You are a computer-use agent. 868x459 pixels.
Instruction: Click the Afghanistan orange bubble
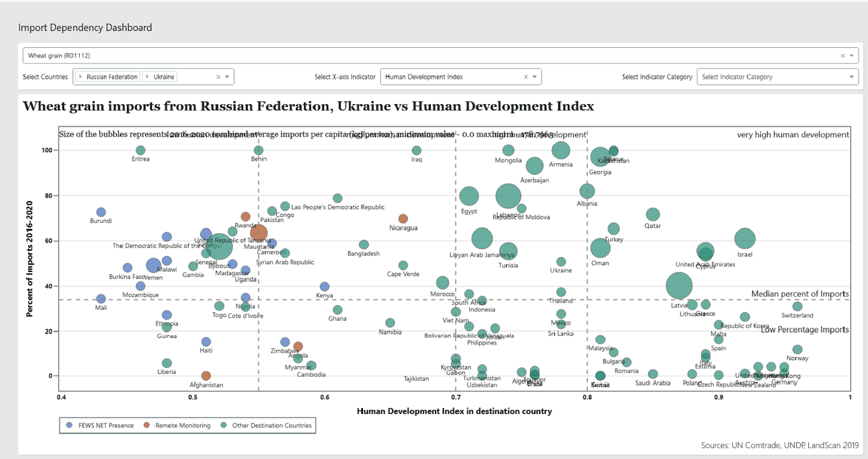tap(206, 376)
